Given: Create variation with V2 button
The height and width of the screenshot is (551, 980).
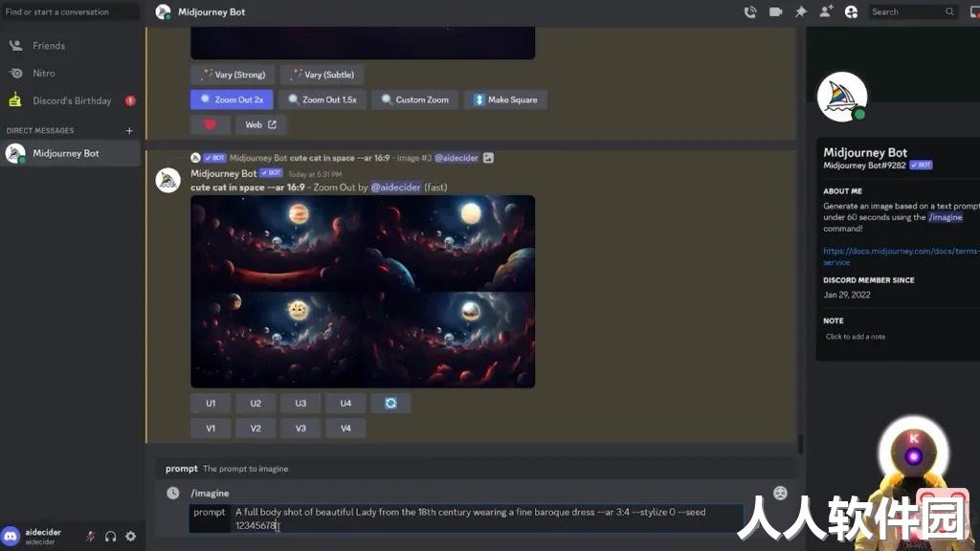Looking at the screenshot, I should [256, 429].
